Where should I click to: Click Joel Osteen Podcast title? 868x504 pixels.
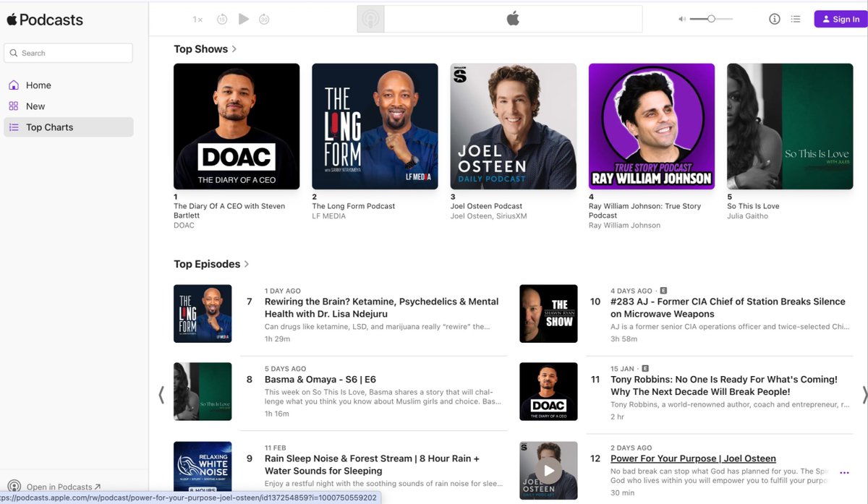point(486,206)
